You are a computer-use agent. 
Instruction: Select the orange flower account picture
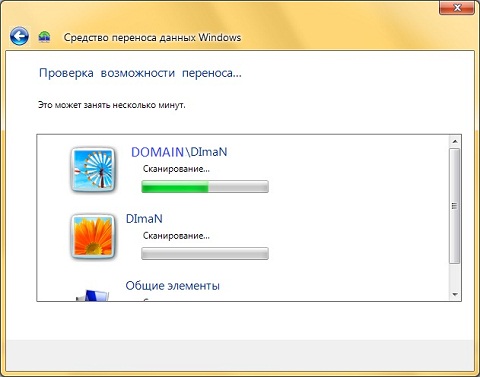93,236
